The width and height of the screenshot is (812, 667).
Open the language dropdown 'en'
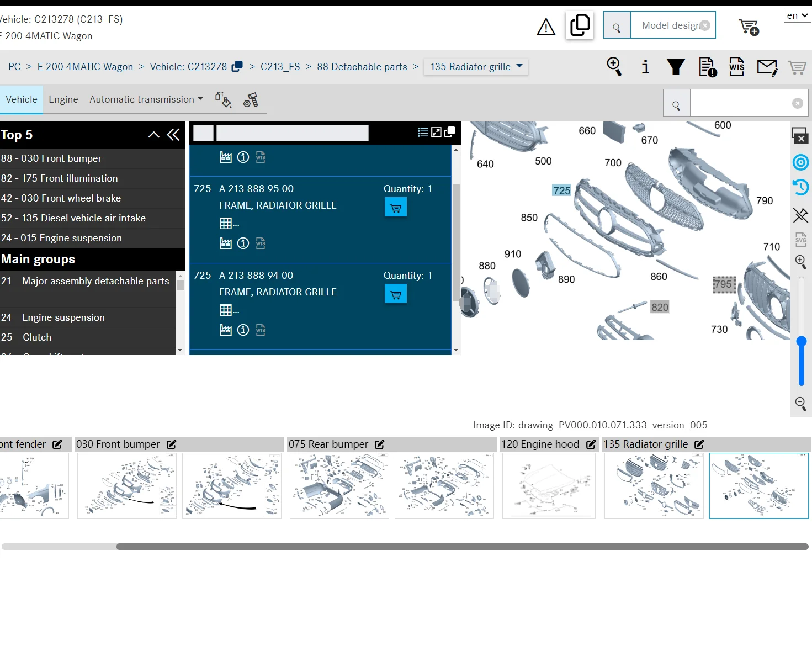[797, 15]
